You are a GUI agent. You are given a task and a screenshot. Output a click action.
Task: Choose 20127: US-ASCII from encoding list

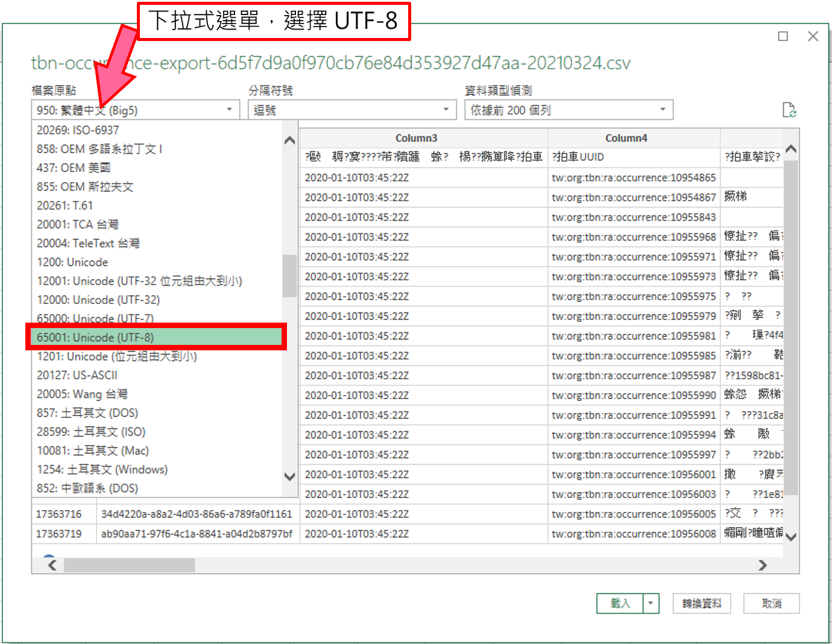point(76,375)
